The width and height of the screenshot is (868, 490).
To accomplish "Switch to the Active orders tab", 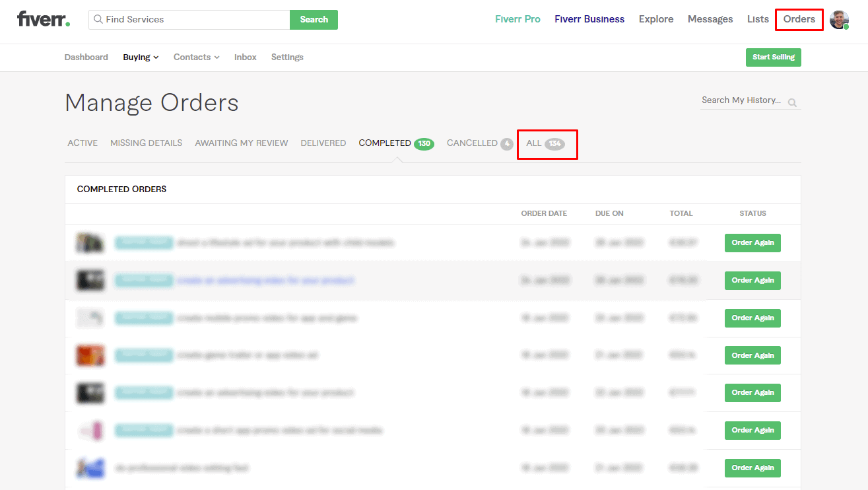I will coord(83,143).
